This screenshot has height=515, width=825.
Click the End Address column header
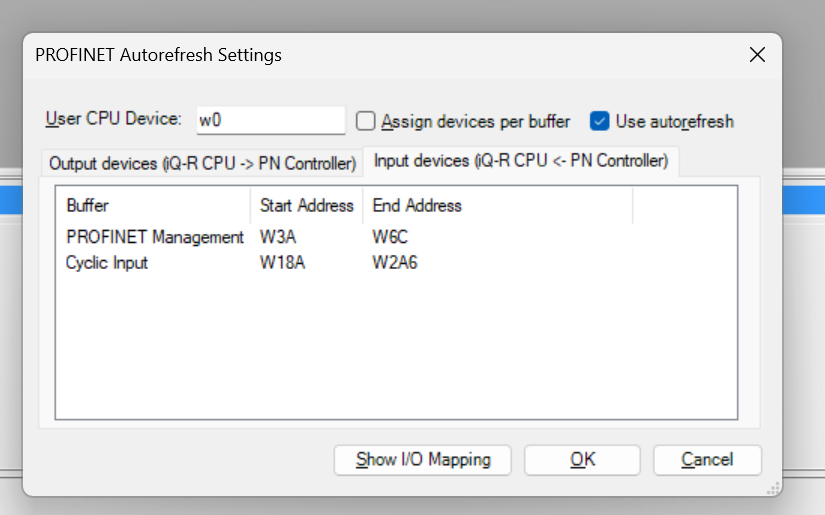(x=497, y=205)
